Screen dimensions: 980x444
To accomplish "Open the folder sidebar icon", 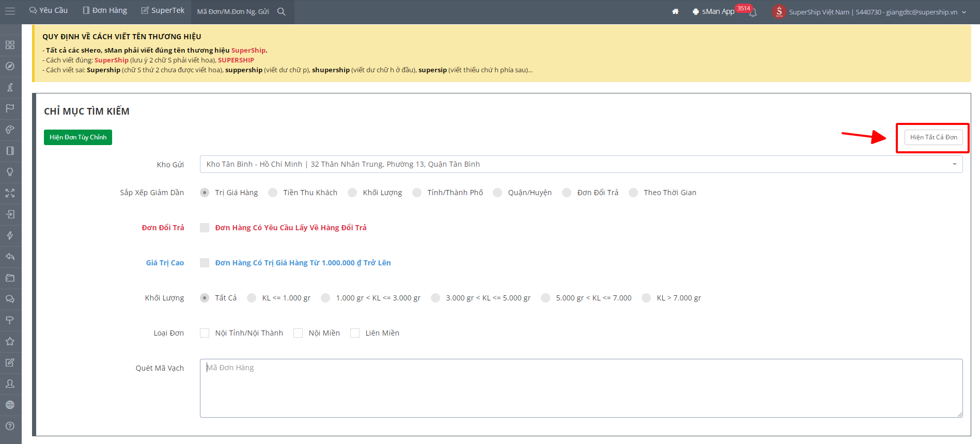I will [10, 278].
